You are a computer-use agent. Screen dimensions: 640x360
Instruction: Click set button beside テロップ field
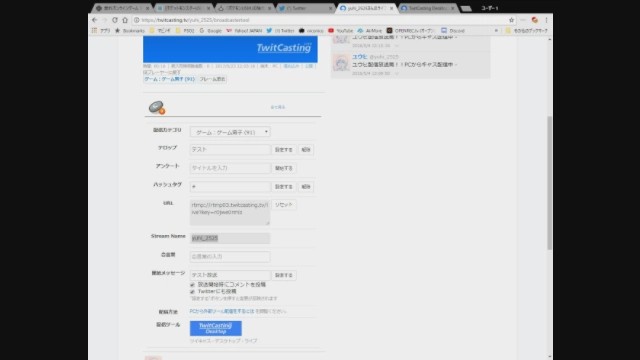pyautogui.click(x=284, y=150)
